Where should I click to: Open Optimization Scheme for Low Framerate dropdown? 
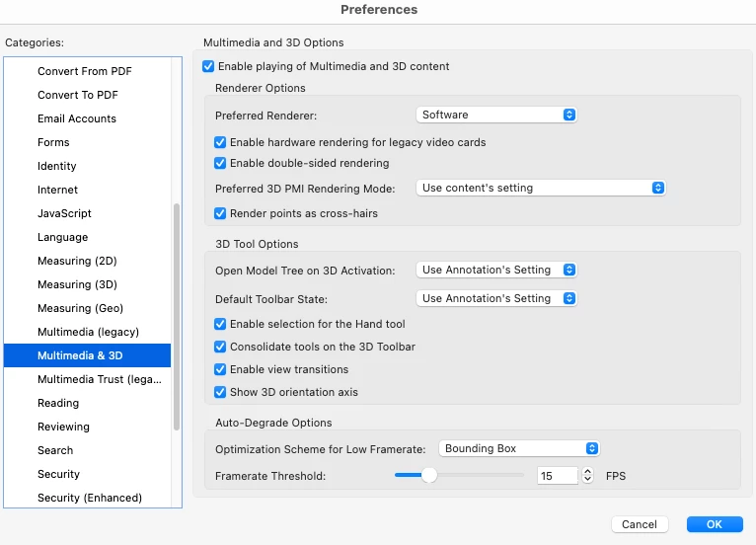tap(519, 448)
